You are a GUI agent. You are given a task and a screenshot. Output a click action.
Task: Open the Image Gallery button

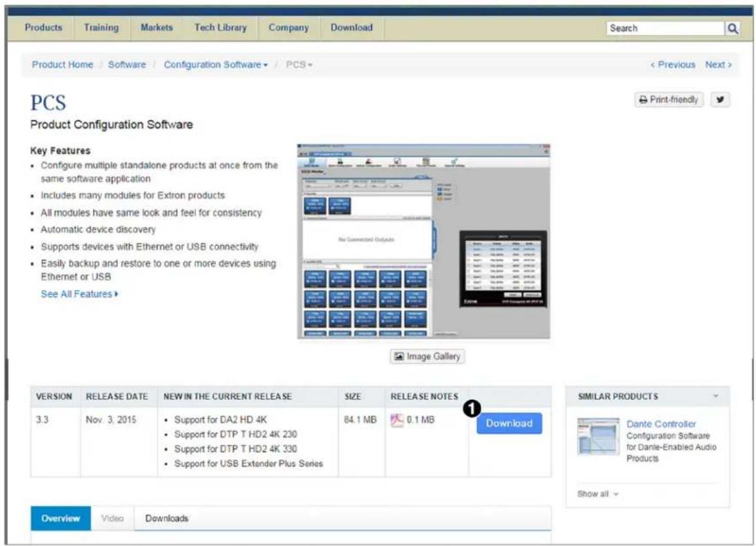(x=427, y=357)
